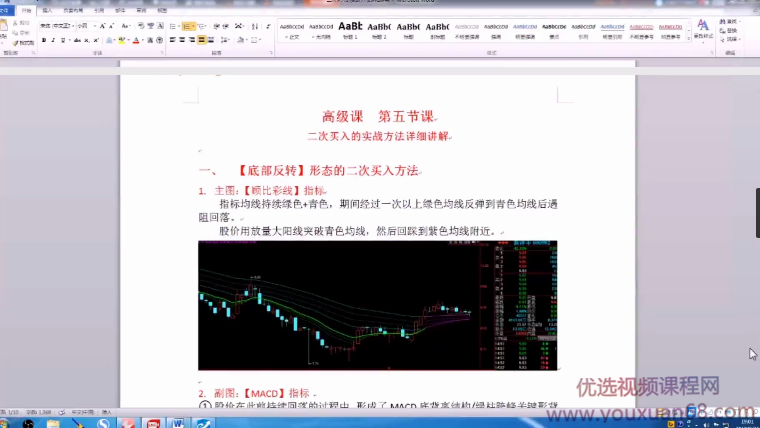Click the Cut button
Viewport: 760px width, 428px height.
coord(21,23)
